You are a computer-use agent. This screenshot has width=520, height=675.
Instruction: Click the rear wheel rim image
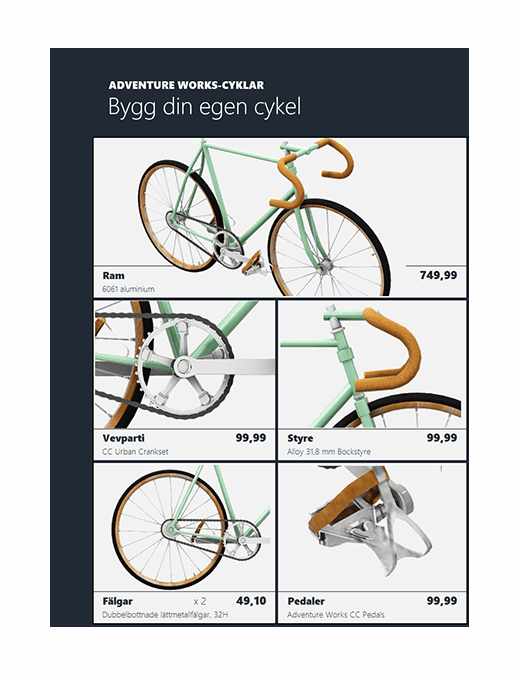coord(185,527)
